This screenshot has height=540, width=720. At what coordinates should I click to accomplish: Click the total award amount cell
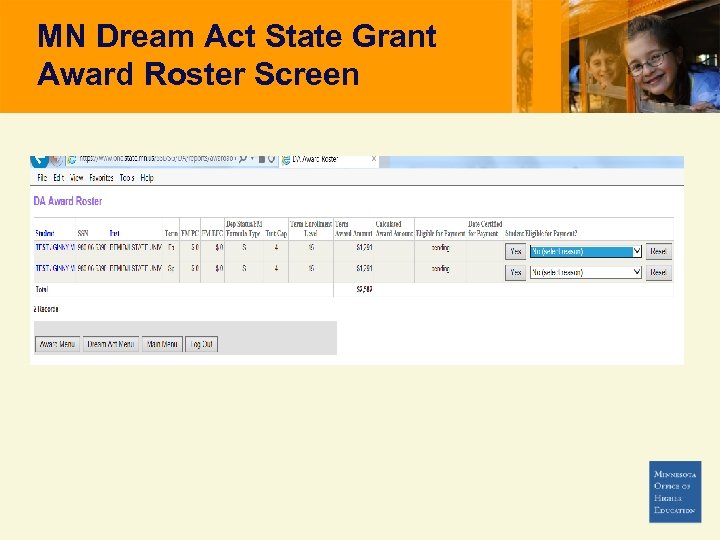364,289
